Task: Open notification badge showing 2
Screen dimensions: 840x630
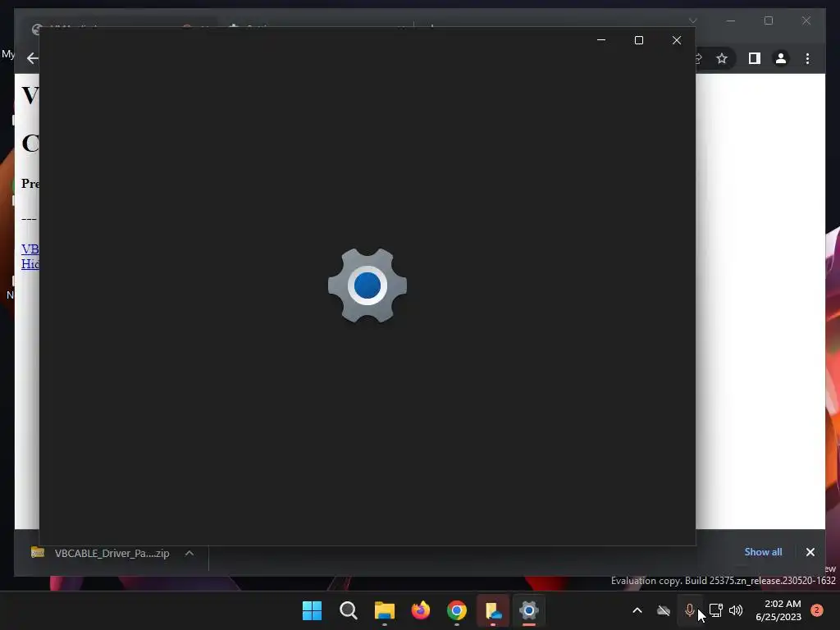Action: (817, 610)
